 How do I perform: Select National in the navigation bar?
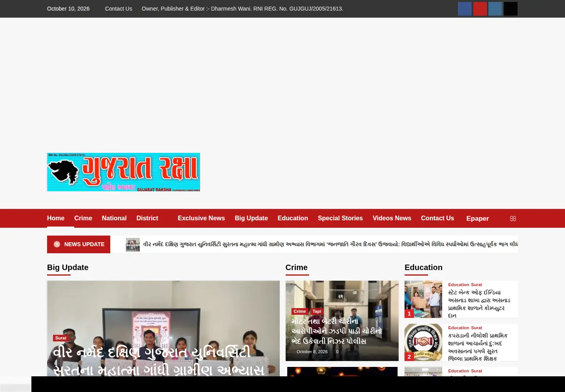(114, 218)
